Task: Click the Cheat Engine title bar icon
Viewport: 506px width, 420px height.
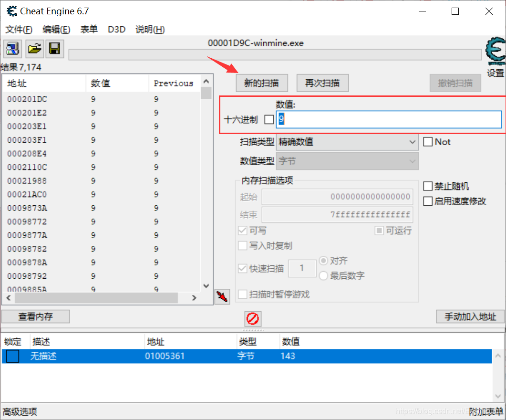Action: (x=11, y=11)
